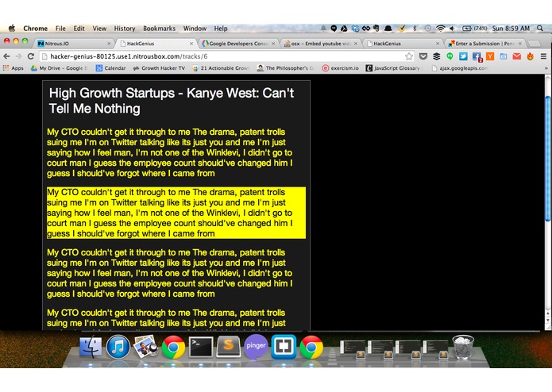Open the Bluetooth menu bar icon
The image size is (552, 392).
point(415,28)
